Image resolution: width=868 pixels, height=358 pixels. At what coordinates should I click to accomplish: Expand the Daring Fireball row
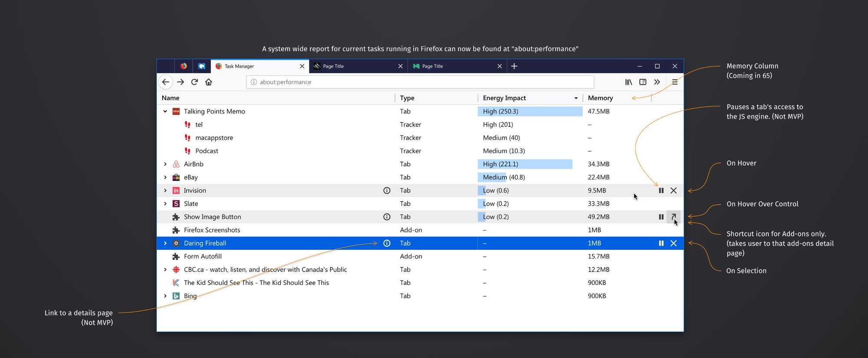(x=165, y=243)
